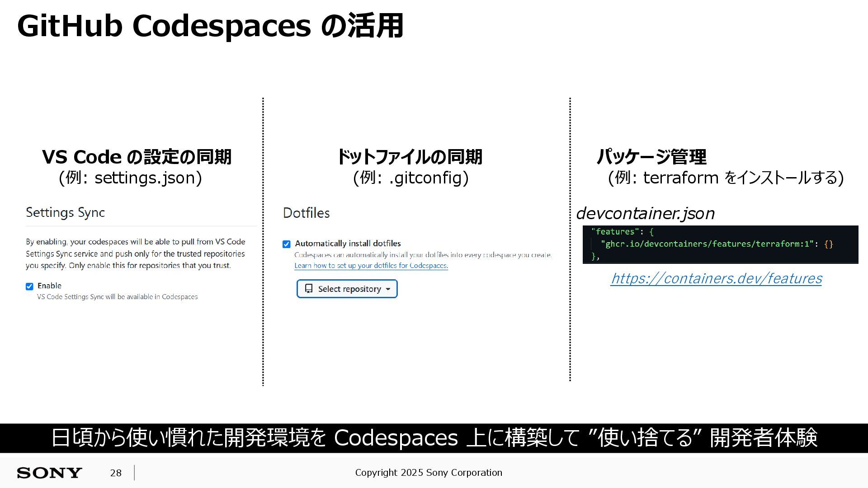The height and width of the screenshot is (488, 868).
Task: Click the ドットファイルの同期 heading
Action: coord(410,157)
